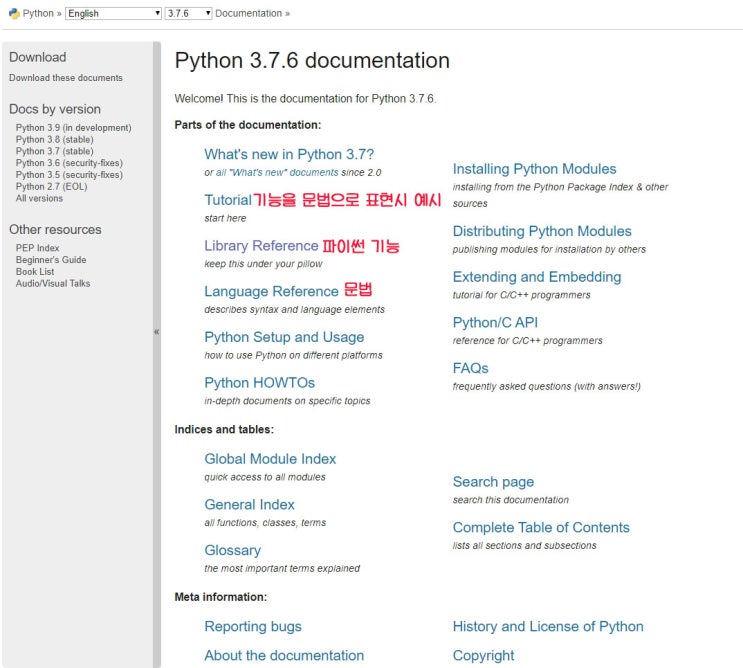
Task: Open the English language dropdown
Action: 113,14
